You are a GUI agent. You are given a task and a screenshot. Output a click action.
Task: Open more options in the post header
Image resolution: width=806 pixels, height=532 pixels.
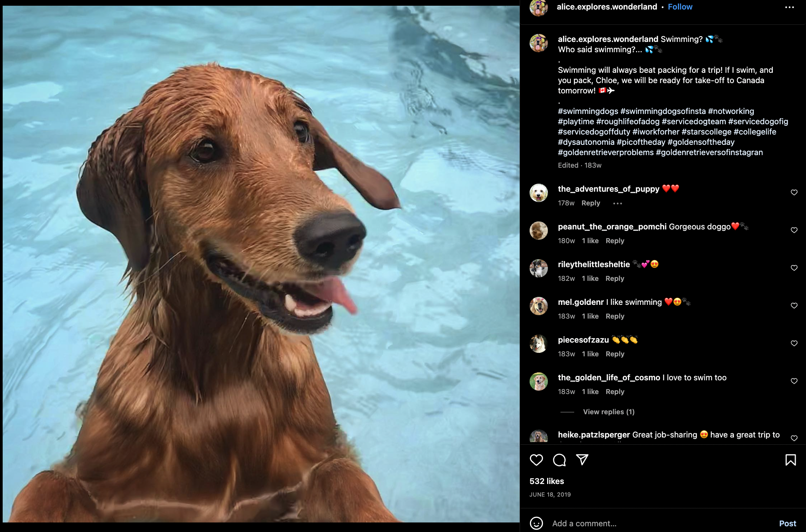tap(789, 7)
